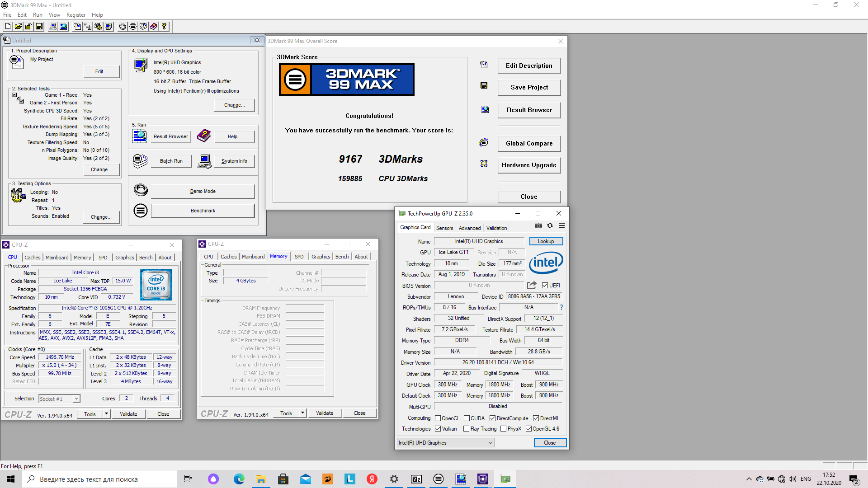Click the ENG language indicator in tray
868x488 pixels.
coord(806,479)
